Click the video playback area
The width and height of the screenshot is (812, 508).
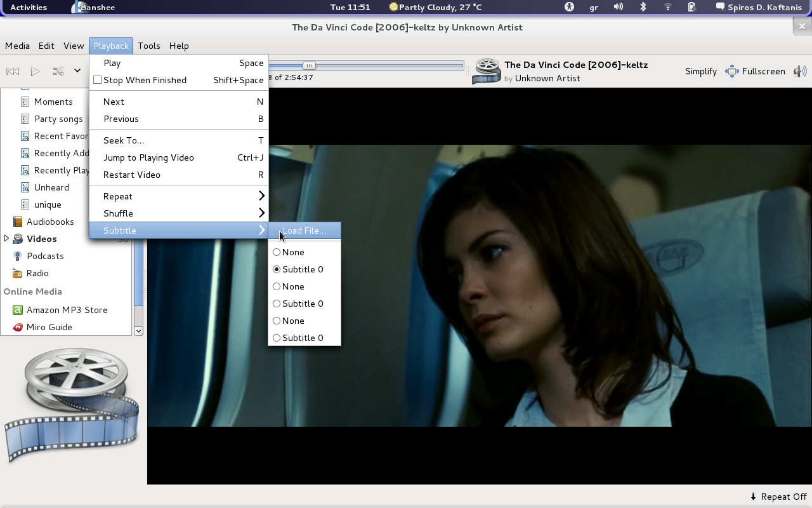tap(479, 286)
